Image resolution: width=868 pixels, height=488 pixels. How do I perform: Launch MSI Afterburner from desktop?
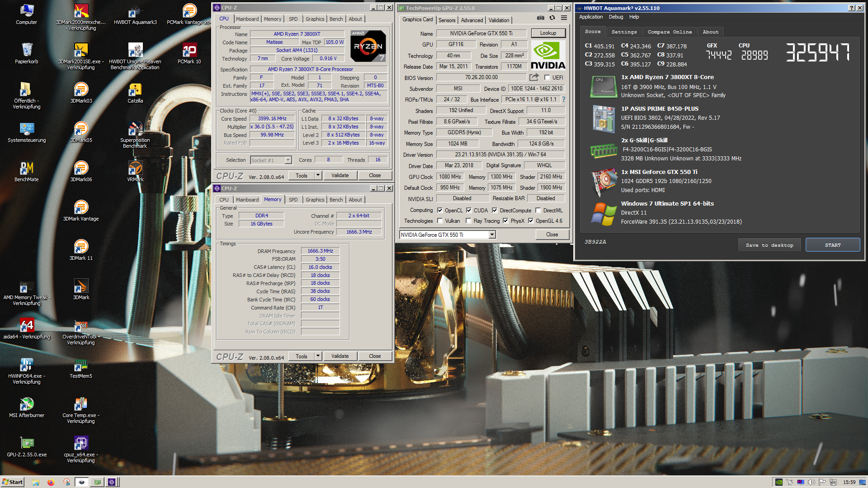coord(27,407)
